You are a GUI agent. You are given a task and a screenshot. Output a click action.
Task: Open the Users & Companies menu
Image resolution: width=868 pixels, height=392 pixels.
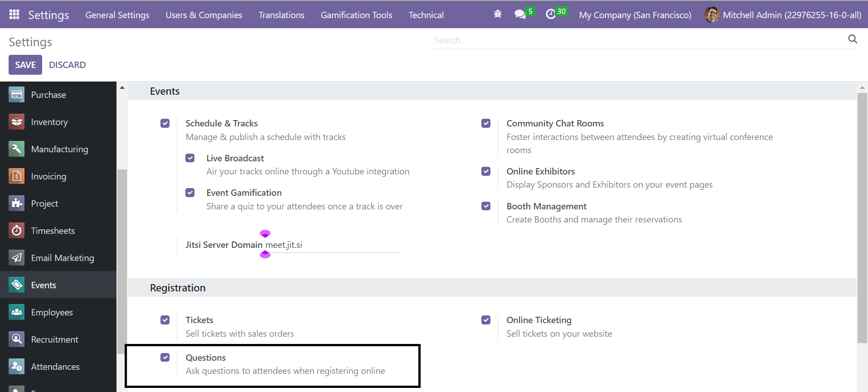click(x=204, y=15)
